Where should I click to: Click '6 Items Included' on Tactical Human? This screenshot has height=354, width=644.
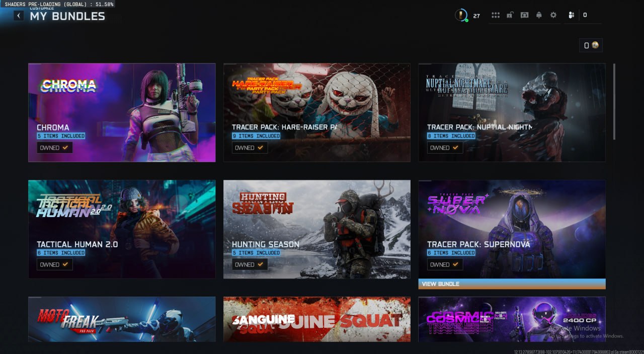(x=61, y=253)
